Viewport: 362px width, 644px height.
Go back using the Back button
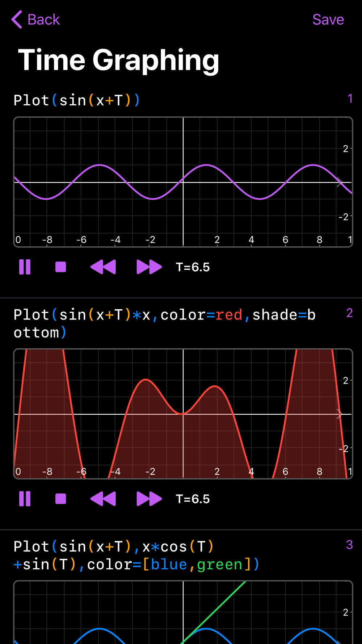coord(35,20)
